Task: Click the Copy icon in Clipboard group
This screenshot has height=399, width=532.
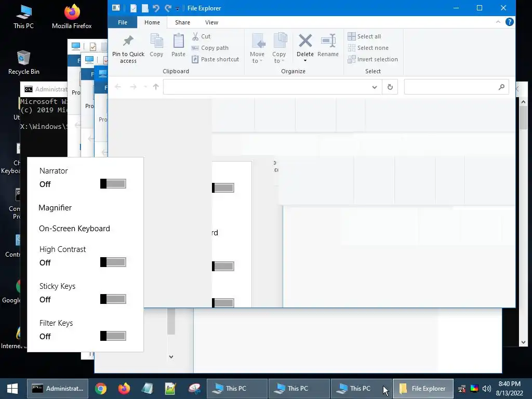Action: pyautogui.click(x=156, y=45)
